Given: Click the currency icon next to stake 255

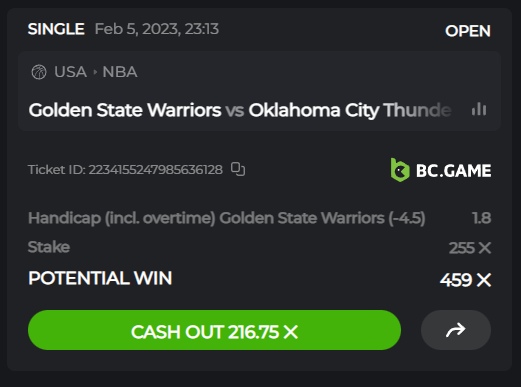Looking at the screenshot, I should click(484, 248).
